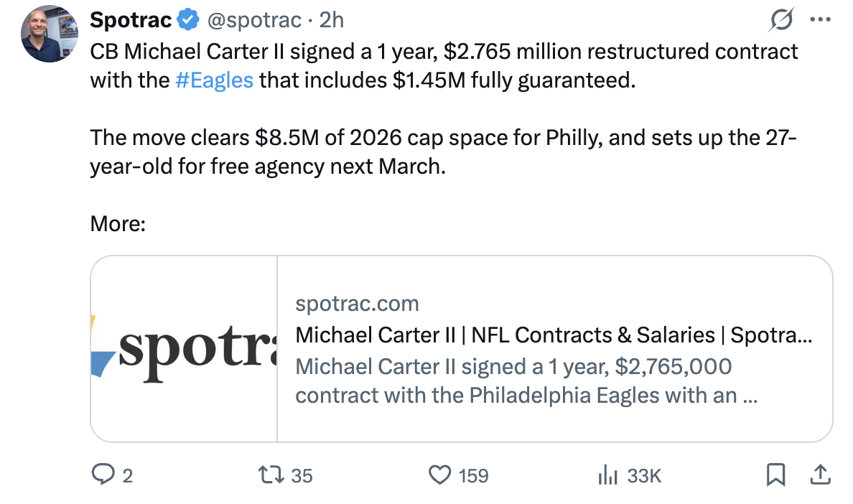Click the reply speech bubble icon

(103, 475)
